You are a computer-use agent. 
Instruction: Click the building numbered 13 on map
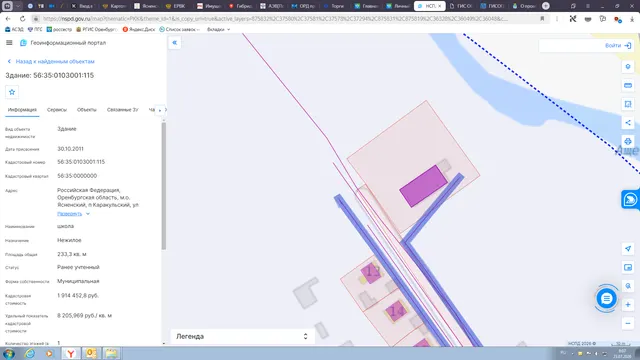click(x=371, y=272)
